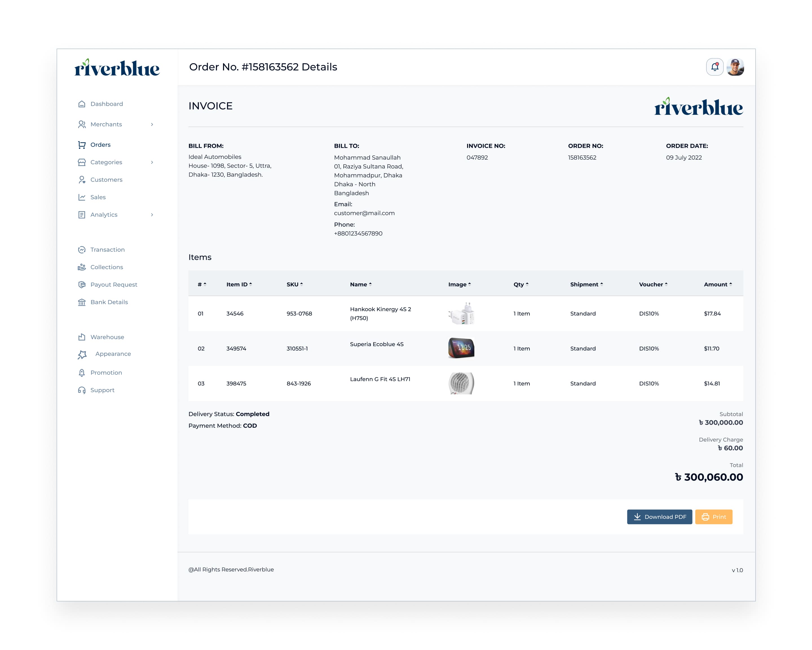This screenshot has width=812, height=650.
Task: Click the Support headset icon
Action: 82,390
